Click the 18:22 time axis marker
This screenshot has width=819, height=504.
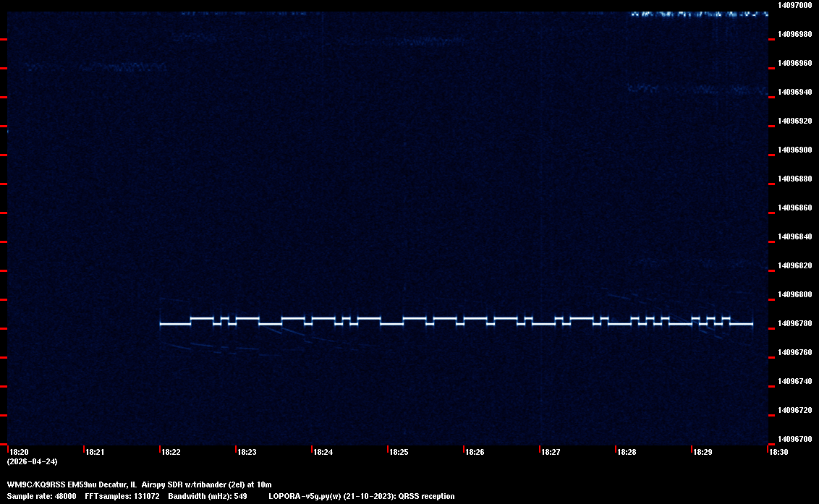[171, 452]
